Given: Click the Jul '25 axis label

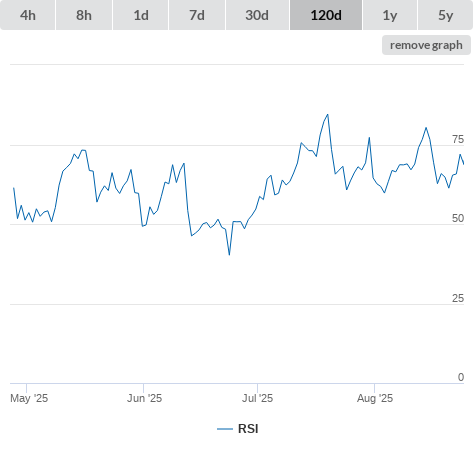Looking at the screenshot, I should tap(257, 398).
